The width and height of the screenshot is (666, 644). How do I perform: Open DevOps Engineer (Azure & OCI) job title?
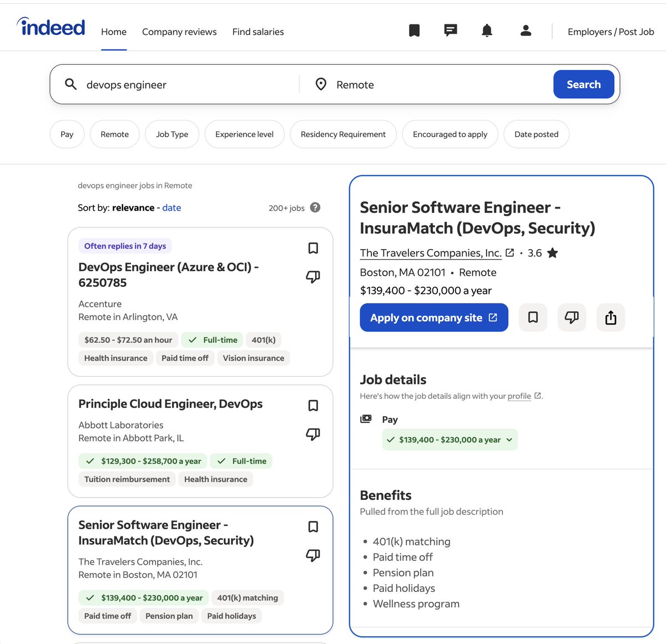tap(169, 275)
